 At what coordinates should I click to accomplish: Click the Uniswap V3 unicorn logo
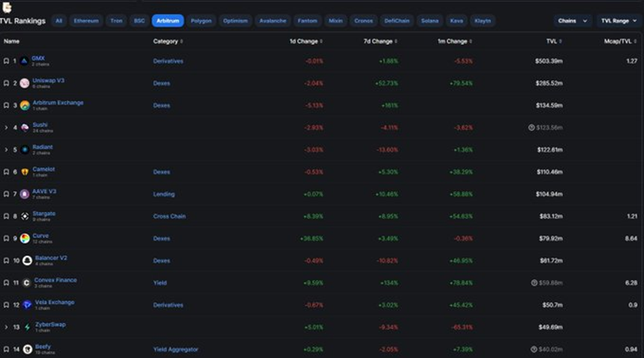pos(25,83)
